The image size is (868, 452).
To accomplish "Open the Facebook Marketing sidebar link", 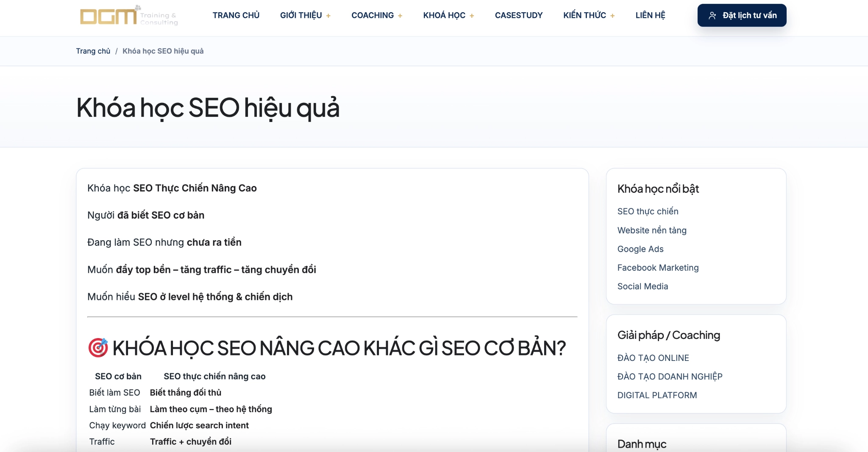I will [658, 268].
